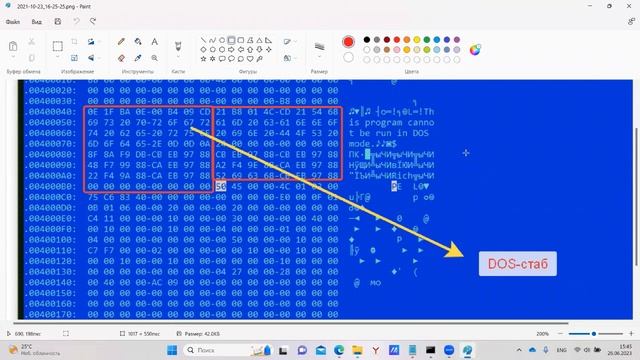Click the horizontal scrollbar below the canvas
The image size is (640, 360).
click(x=291, y=323)
